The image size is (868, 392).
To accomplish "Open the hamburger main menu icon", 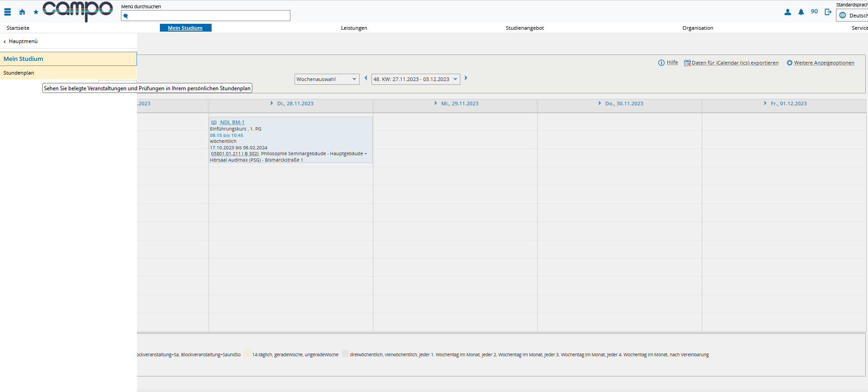I will pos(8,12).
